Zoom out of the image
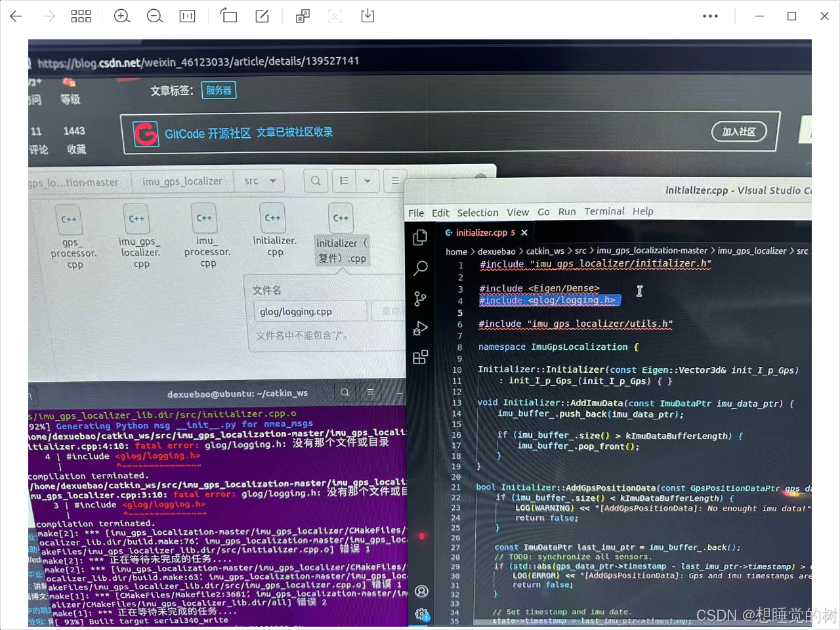Screen dimensions: 840x630 155,16
